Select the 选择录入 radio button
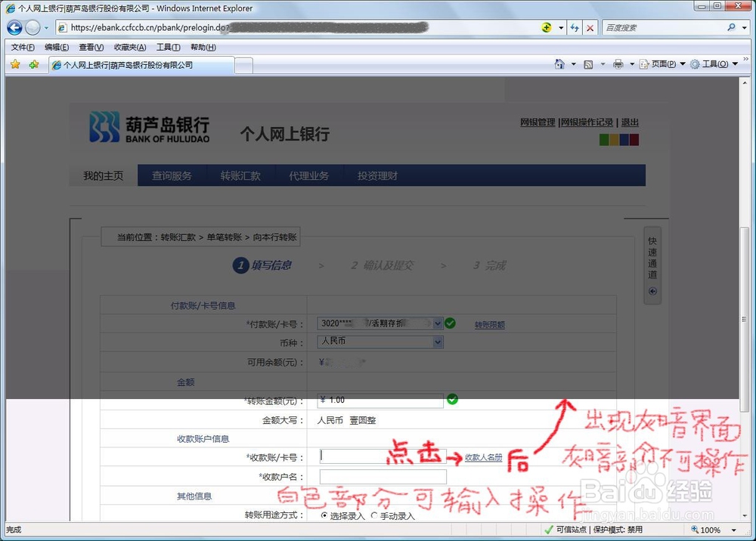 [324, 515]
